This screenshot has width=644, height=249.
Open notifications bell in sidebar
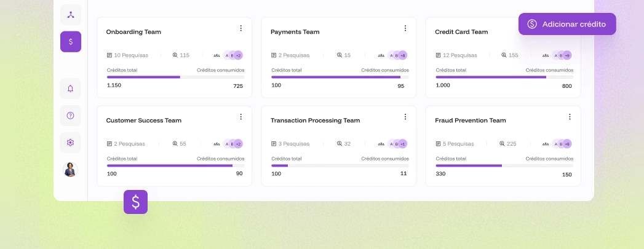point(70,89)
